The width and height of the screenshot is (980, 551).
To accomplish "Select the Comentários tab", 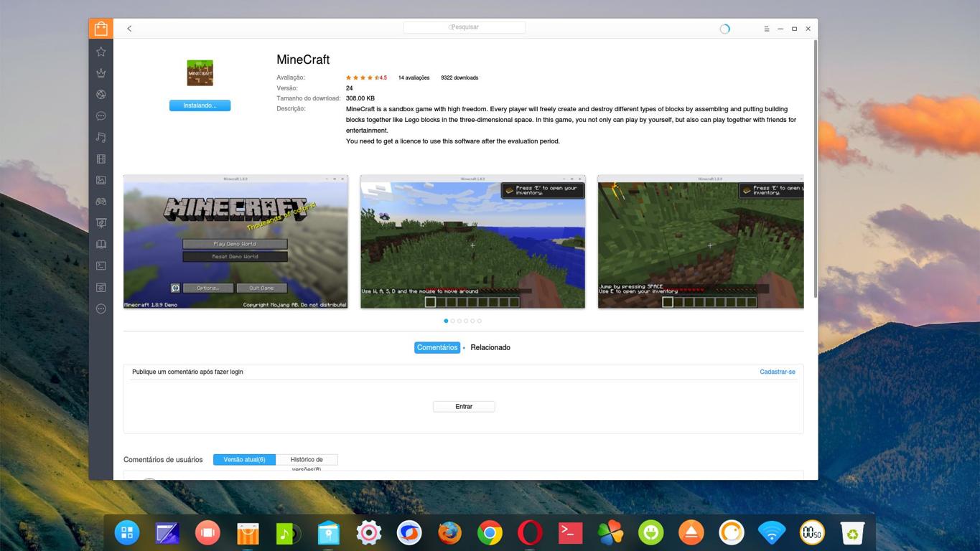I will pyautogui.click(x=437, y=347).
